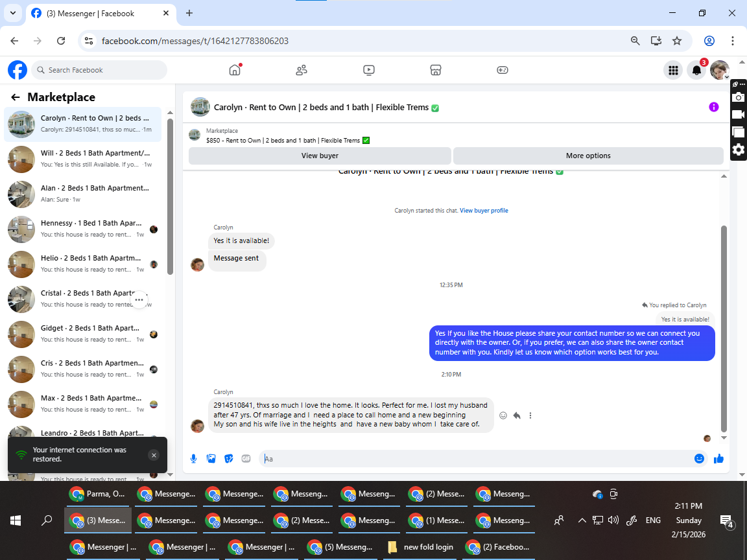This screenshot has height=560, width=747.
Task: Open View buyer profile link
Action: tap(484, 211)
